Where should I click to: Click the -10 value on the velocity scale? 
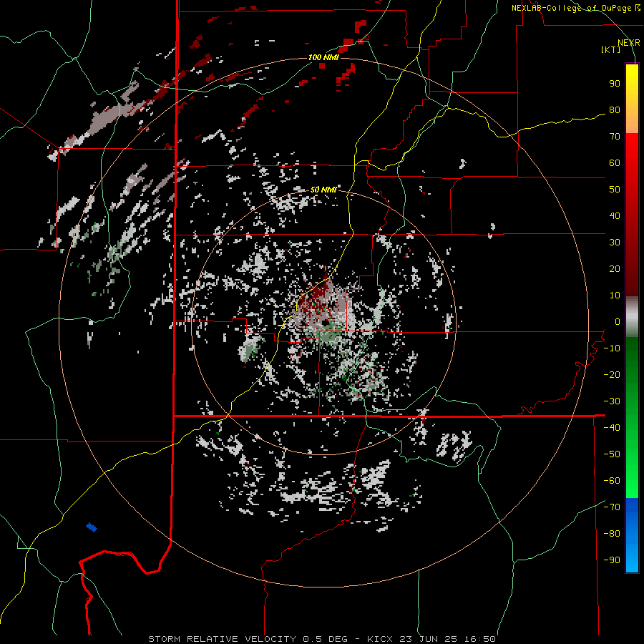point(612,348)
